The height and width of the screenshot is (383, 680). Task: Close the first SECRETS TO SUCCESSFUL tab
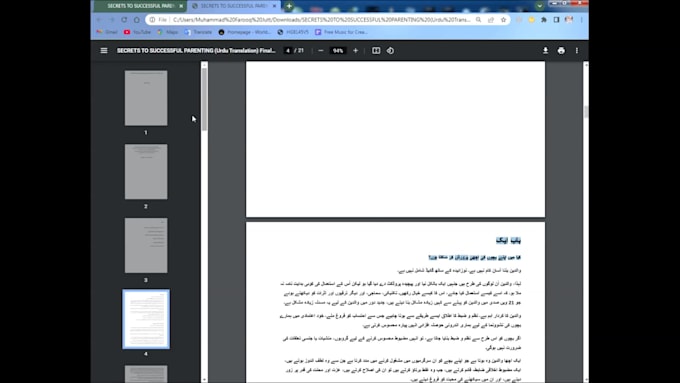(181, 6)
